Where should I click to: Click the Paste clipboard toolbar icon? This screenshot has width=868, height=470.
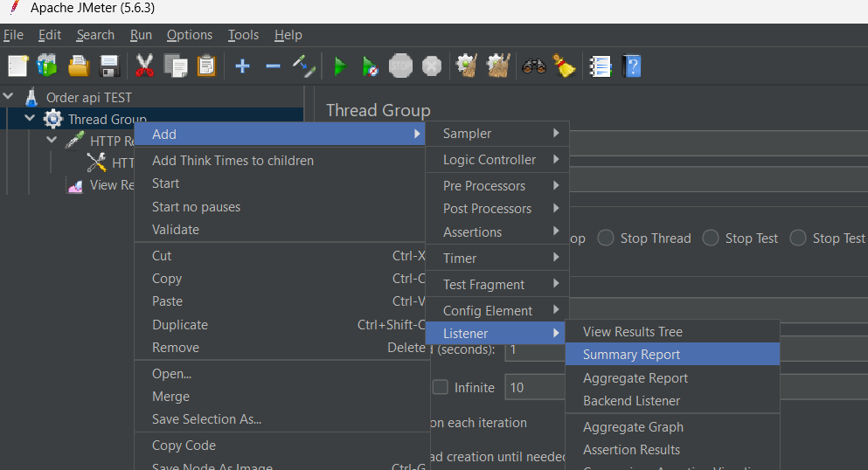[x=206, y=66]
